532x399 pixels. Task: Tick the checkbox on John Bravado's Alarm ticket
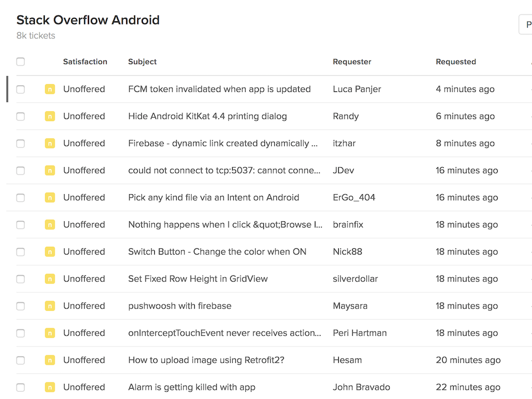tap(20, 387)
